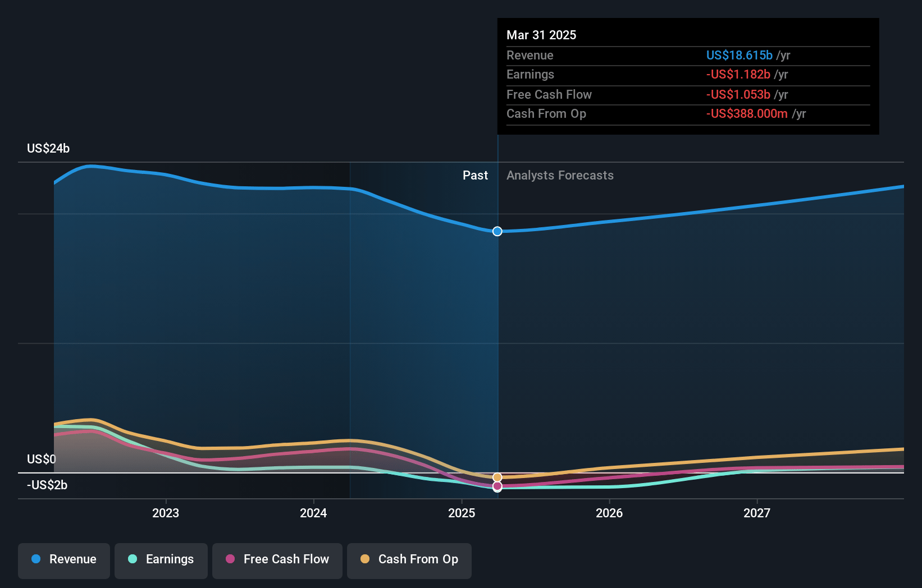This screenshot has height=588, width=922.
Task: Click the blue Revenue legend dot
Action: coord(36,559)
